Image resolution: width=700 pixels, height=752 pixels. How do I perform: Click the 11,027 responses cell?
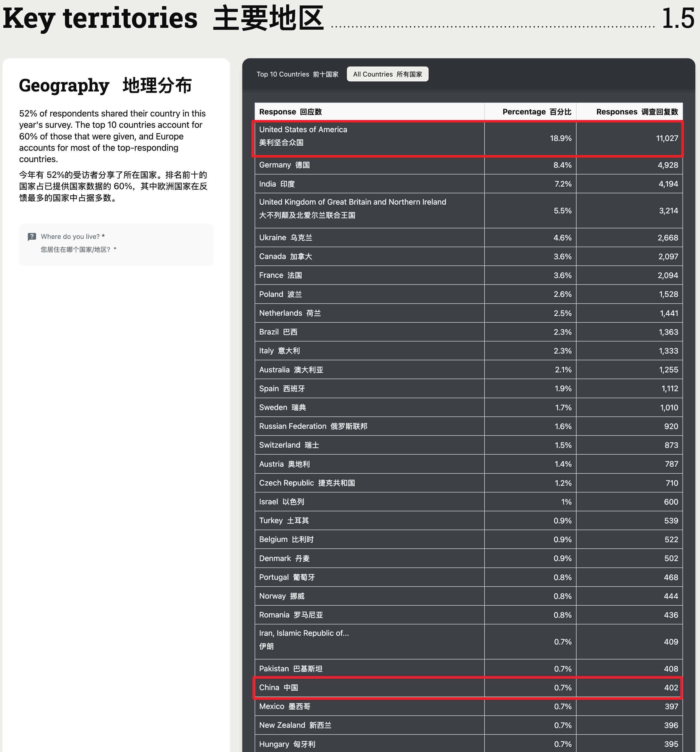click(x=666, y=138)
